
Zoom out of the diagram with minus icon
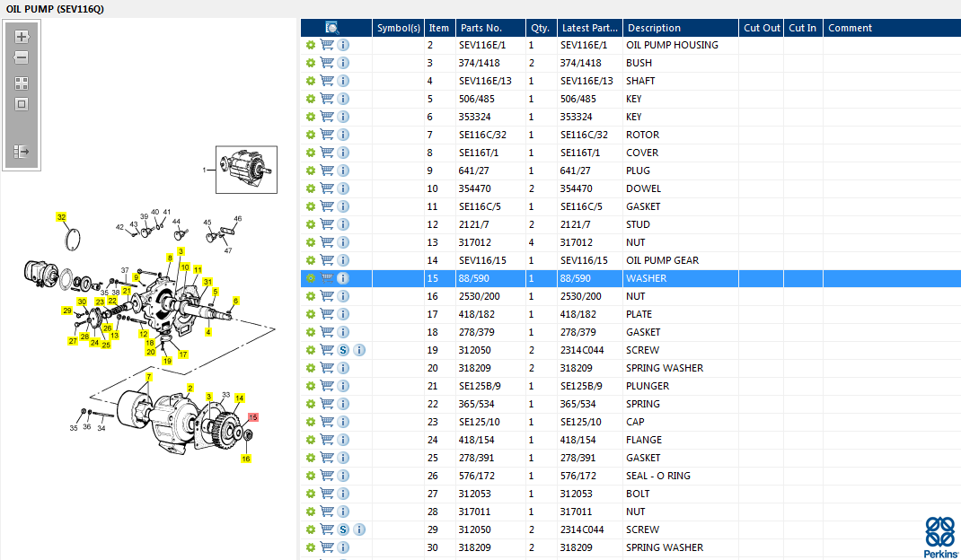click(x=22, y=57)
